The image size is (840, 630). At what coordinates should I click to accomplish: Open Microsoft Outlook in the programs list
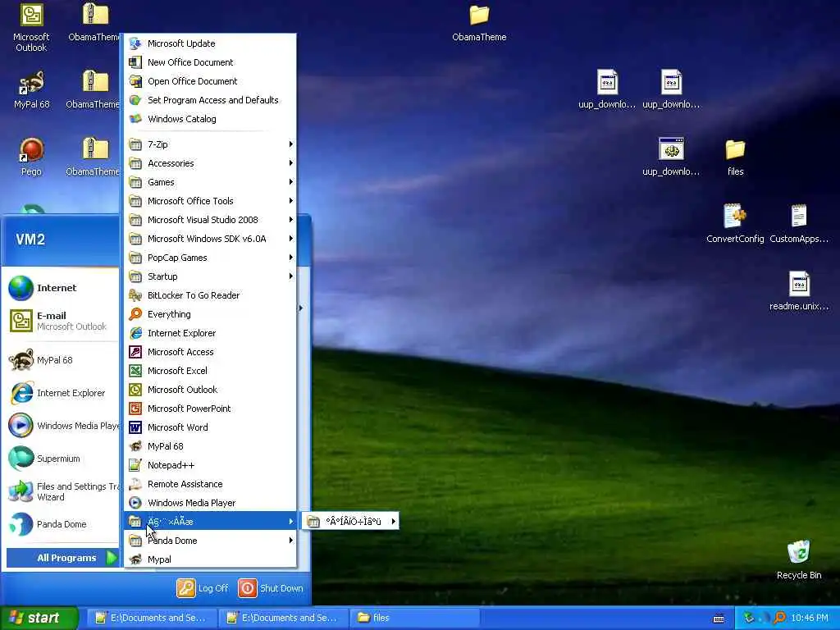click(210, 390)
